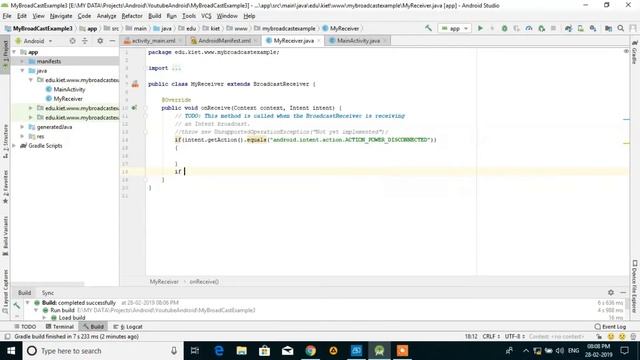Image resolution: width=640 pixels, height=360 pixels.
Task: Expand the Load build node
Action: click(x=44, y=318)
